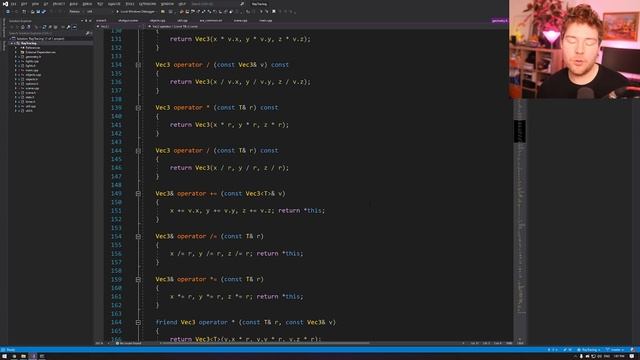Collapse operator += block at line 149

(x=138, y=193)
